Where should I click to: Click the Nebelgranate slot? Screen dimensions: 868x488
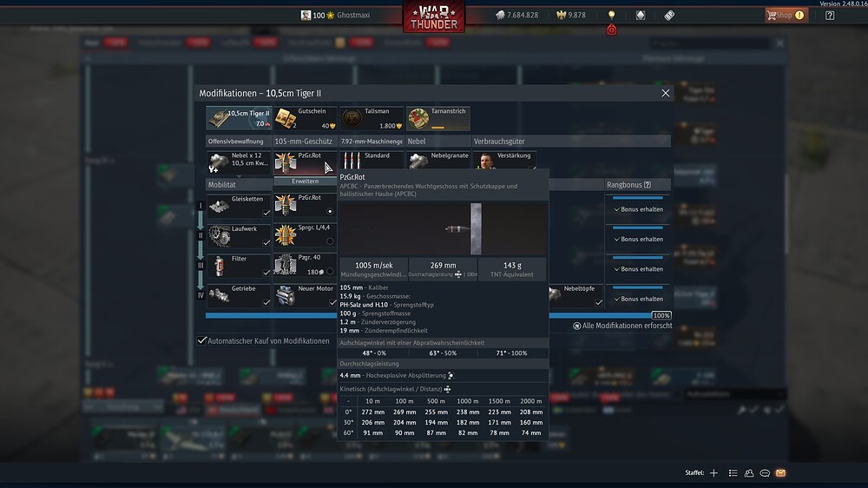[x=437, y=160]
